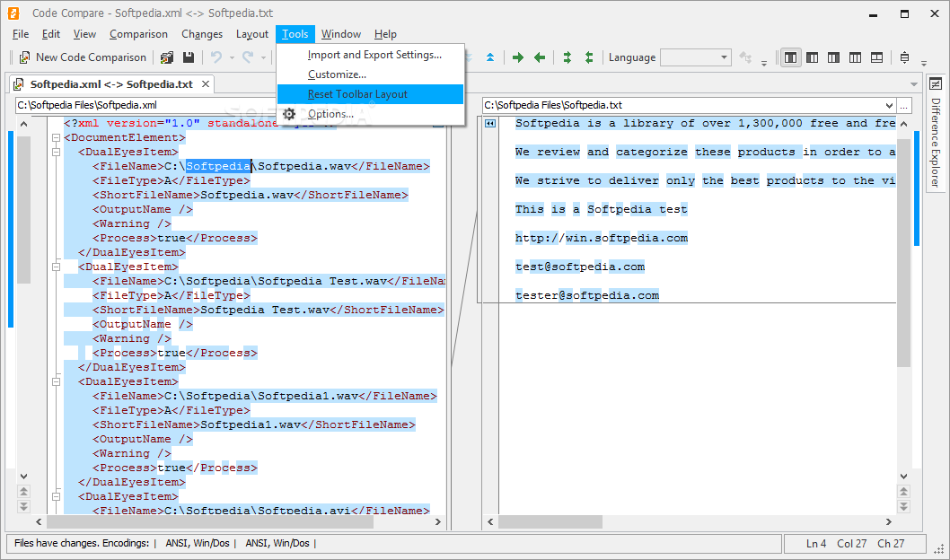Open the Layout menu

[252, 34]
